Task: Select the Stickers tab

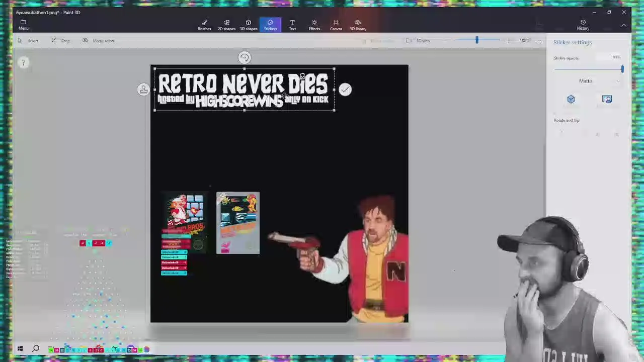Action: click(x=270, y=25)
